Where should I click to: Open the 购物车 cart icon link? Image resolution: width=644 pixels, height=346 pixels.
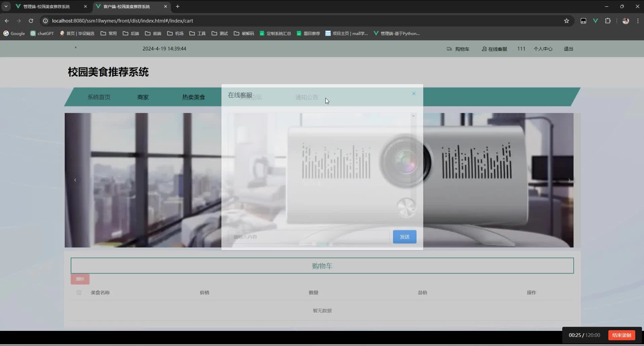coord(458,49)
